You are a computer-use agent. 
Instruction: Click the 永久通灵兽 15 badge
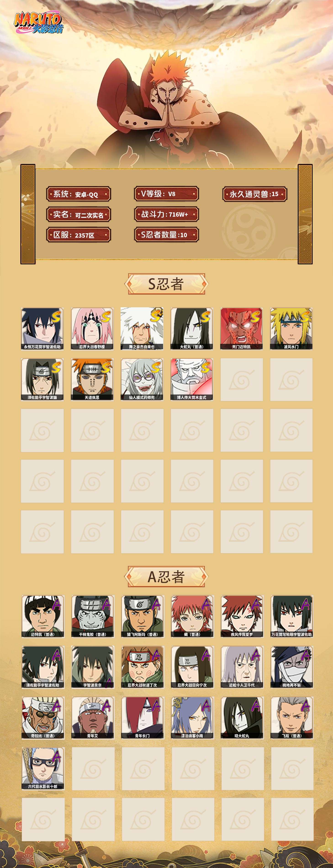pyautogui.click(x=255, y=194)
